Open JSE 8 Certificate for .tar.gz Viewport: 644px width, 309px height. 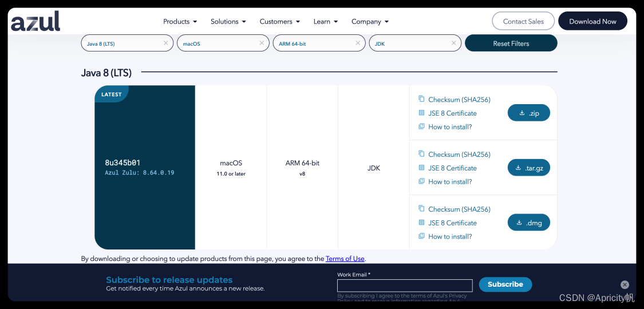[452, 168]
